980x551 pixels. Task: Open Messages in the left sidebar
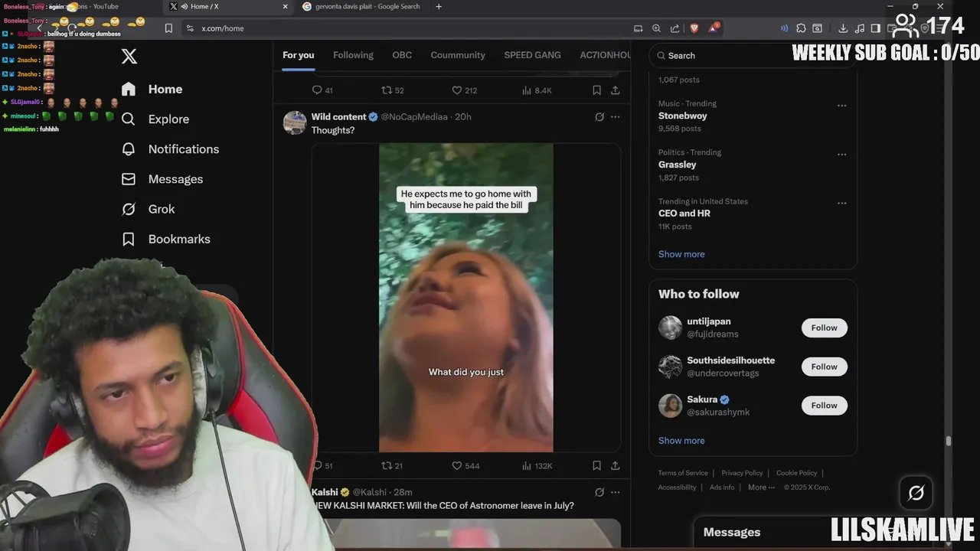(162, 179)
